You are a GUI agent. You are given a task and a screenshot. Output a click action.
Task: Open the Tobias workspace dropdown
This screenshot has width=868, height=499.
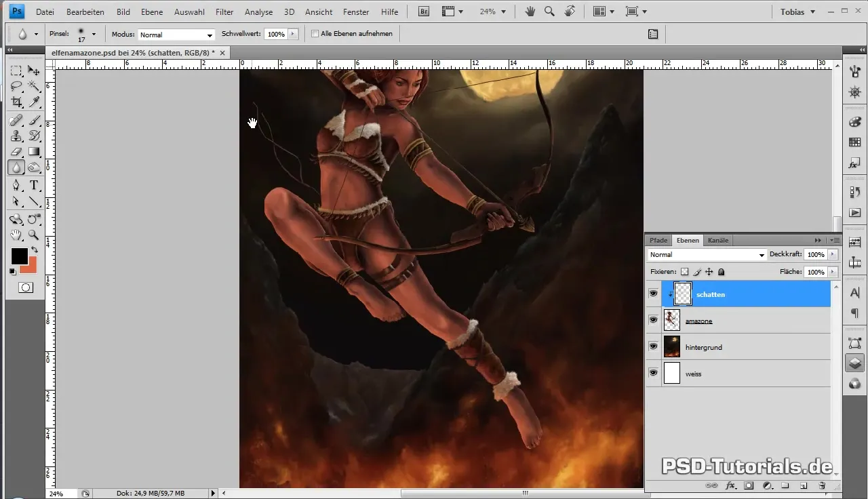point(797,12)
